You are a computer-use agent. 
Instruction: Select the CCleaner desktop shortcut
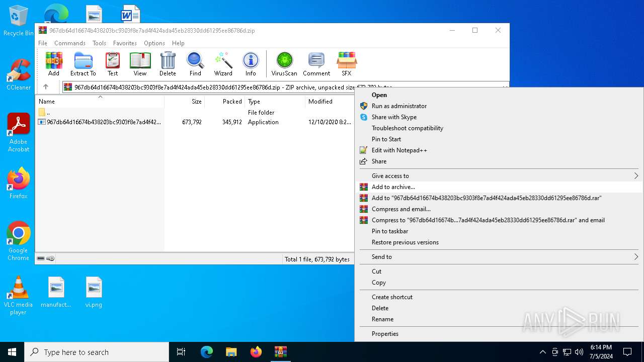19,75
